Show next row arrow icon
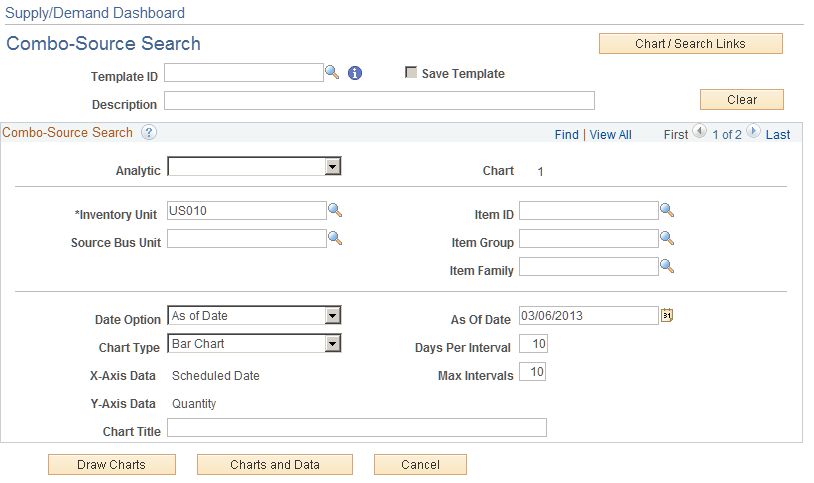 point(753,131)
